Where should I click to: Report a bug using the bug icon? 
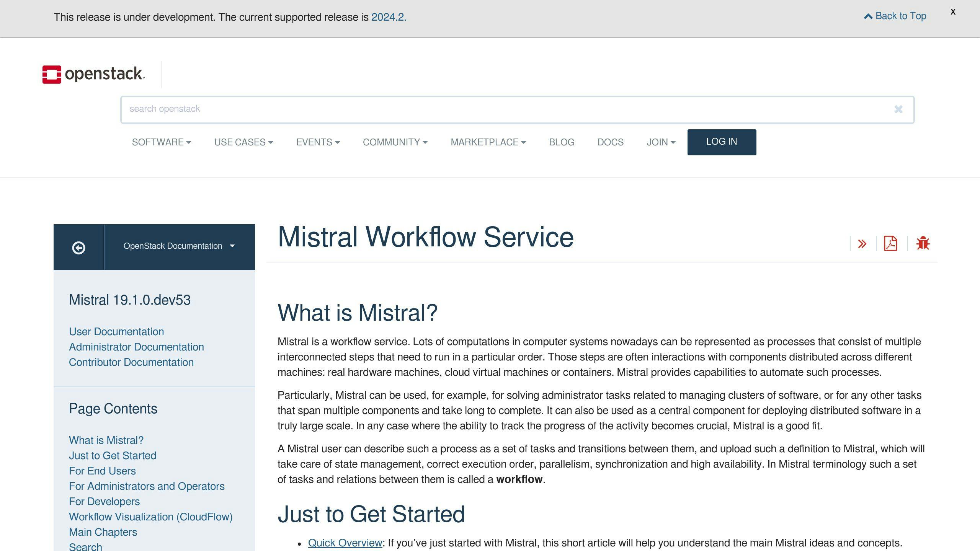[x=923, y=243]
